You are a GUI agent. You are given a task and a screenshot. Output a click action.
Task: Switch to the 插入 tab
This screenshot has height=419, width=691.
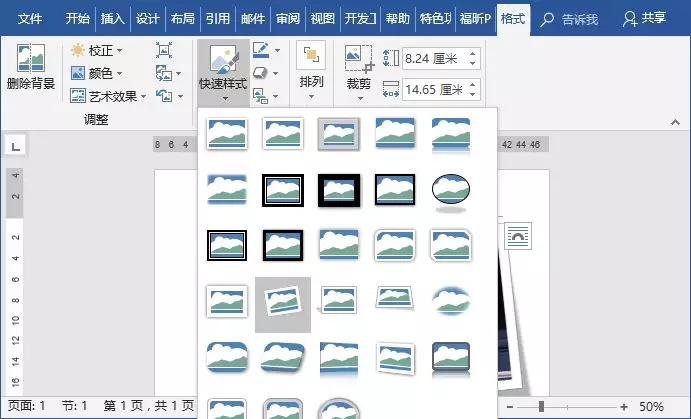(x=113, y=18)
